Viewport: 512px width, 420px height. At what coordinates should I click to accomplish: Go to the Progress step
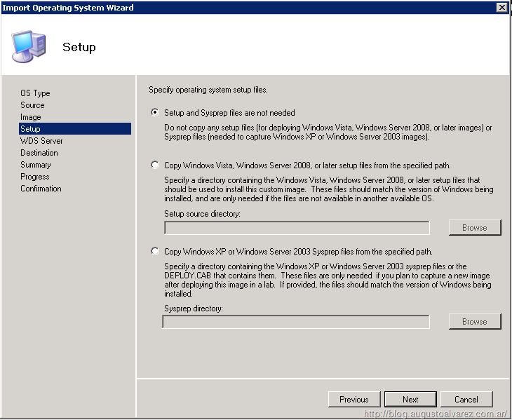coord(35,177)
